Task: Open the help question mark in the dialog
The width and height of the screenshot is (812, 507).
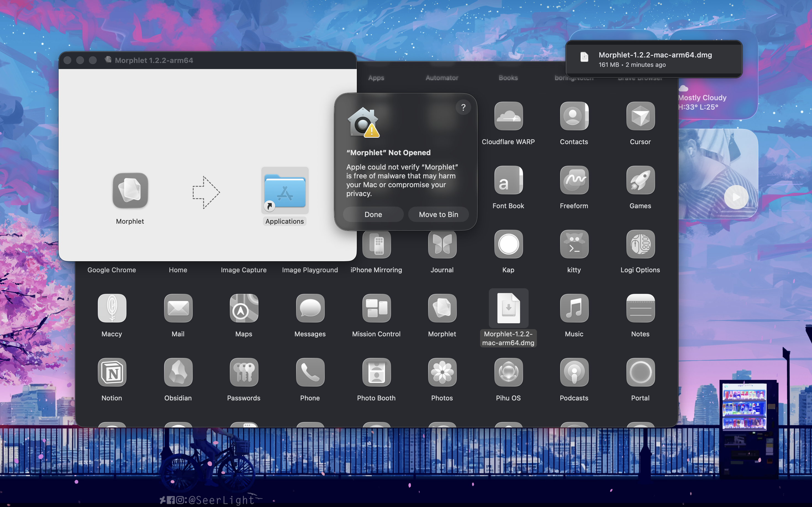Action: pyautogui.click(x=463, y=107)
